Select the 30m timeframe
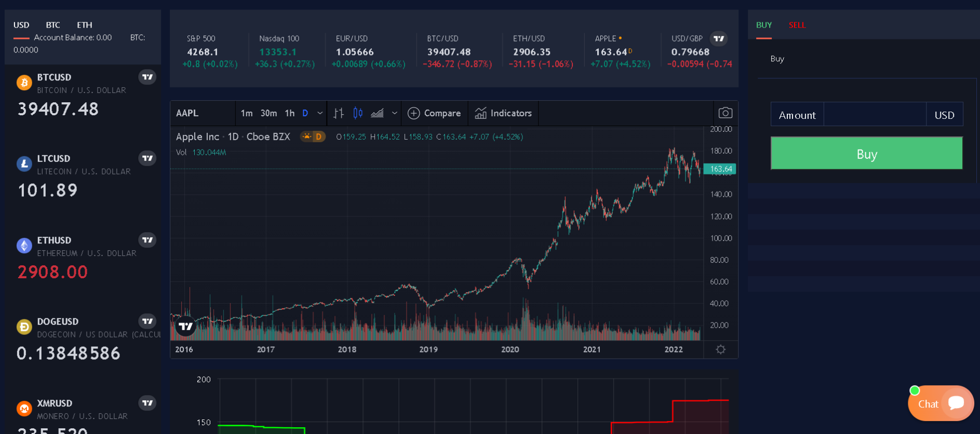This screenshot has height=434, width=980. click(269, 113)
